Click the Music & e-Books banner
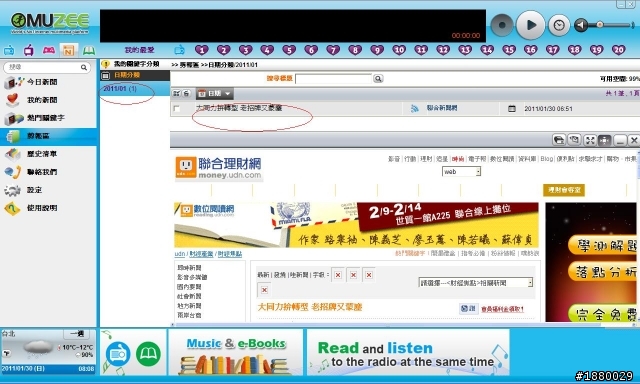The height and width of the screenshot is (384, 640). pos(236,353)
